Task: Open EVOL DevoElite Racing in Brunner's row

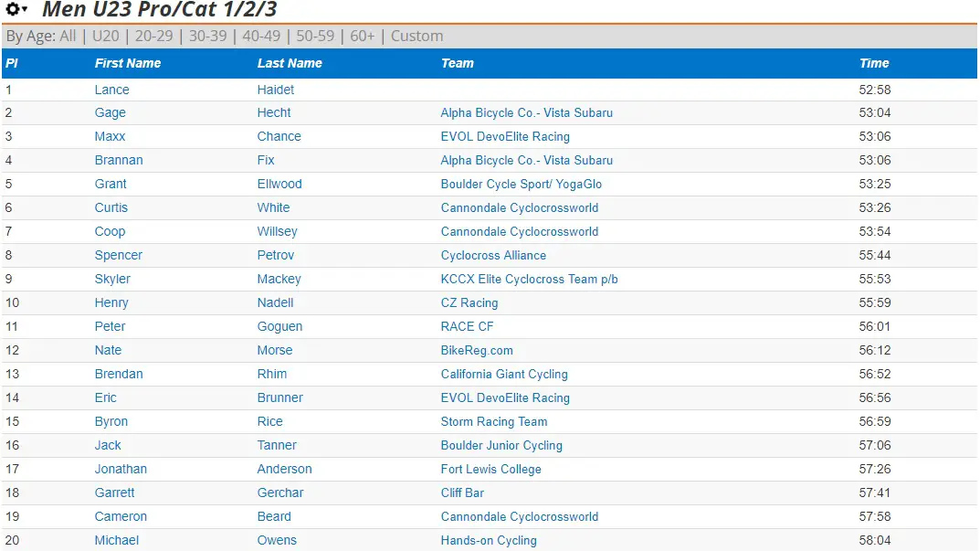Action: pos(505,398)
